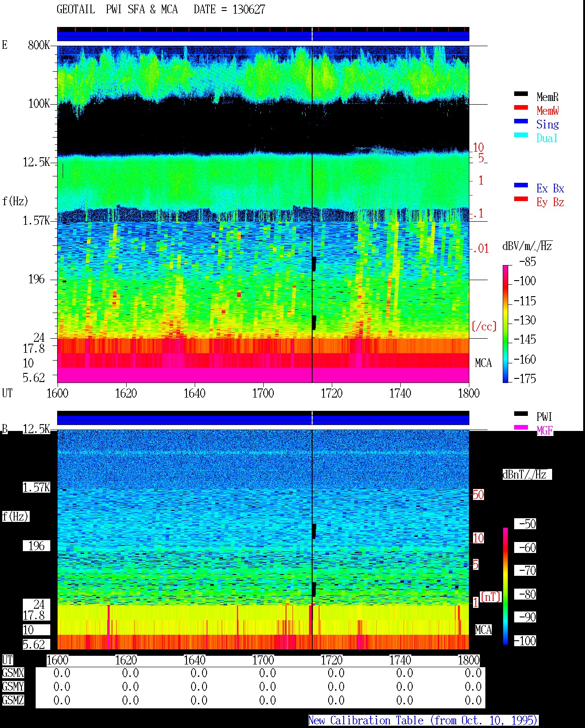
Task: Click the red [/cc] density unit label
Action: click(484, 326)
